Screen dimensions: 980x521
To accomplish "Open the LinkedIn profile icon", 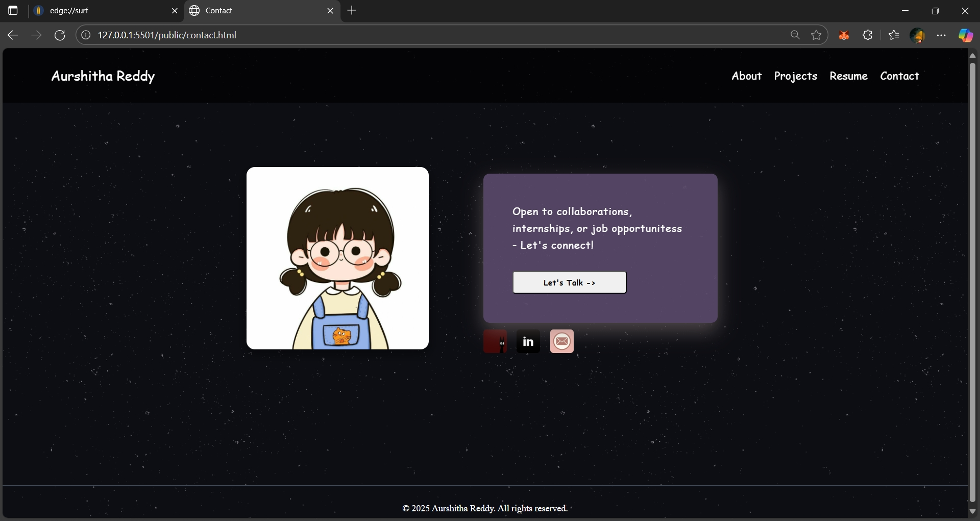I will [x=528, y=341].
